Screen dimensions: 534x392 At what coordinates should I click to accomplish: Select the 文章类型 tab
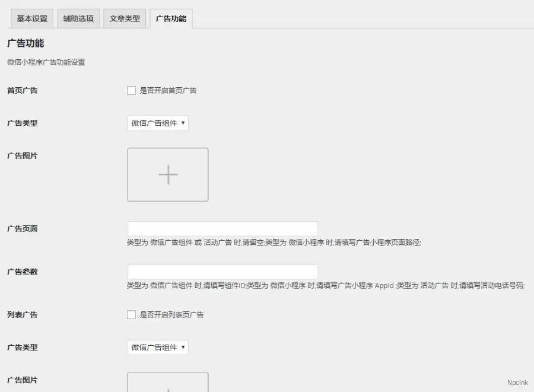click(124, 18)
